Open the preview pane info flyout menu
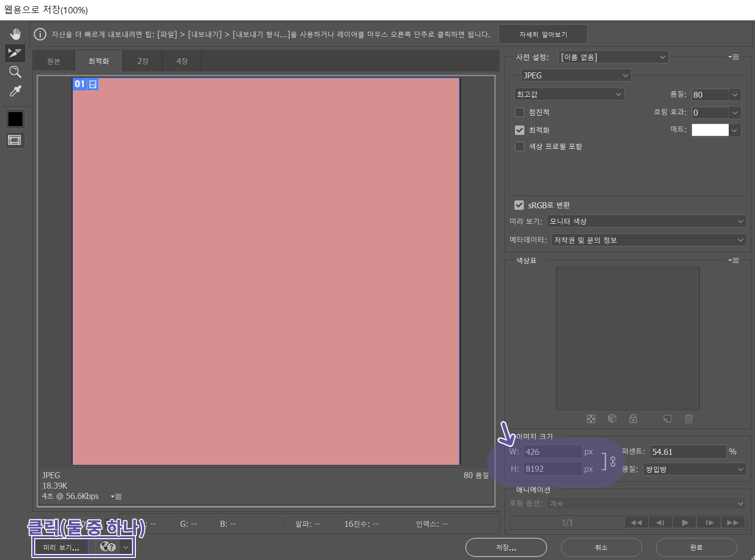The image size is (755, 560). [x=116, y=497]
